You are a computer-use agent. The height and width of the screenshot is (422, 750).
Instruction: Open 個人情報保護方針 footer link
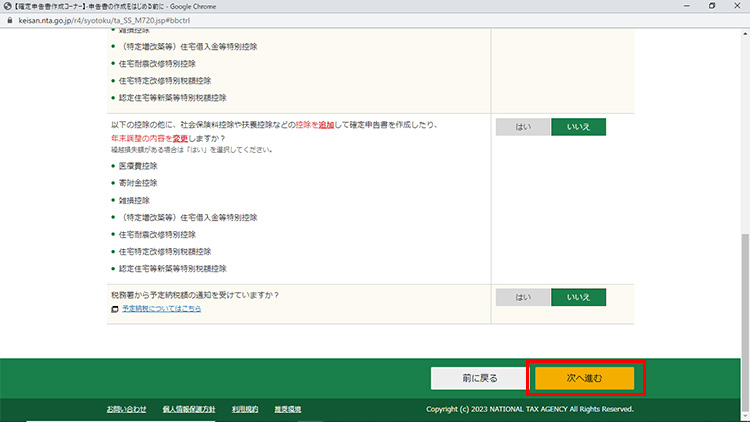[x=188, y=409]
